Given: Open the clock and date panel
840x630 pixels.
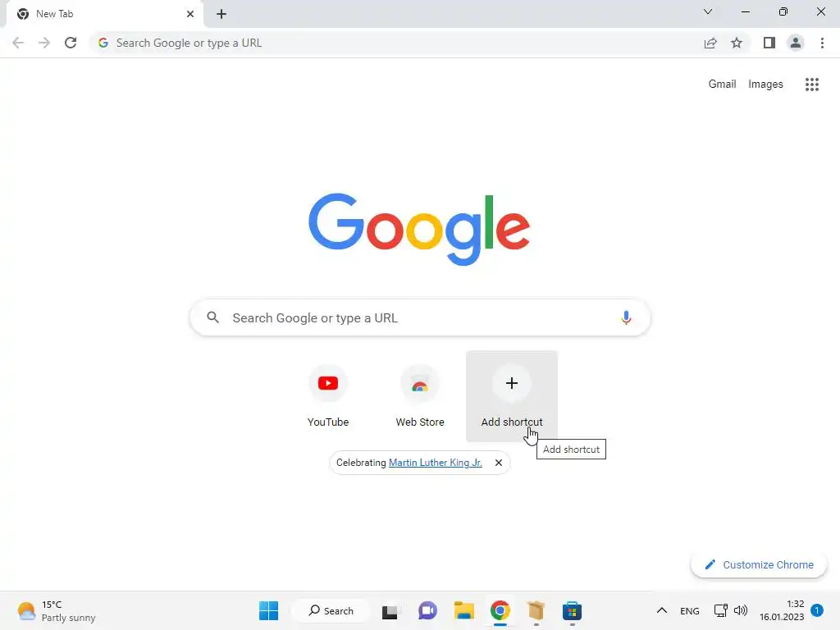Looking at the screenshot, I should 782,610.
